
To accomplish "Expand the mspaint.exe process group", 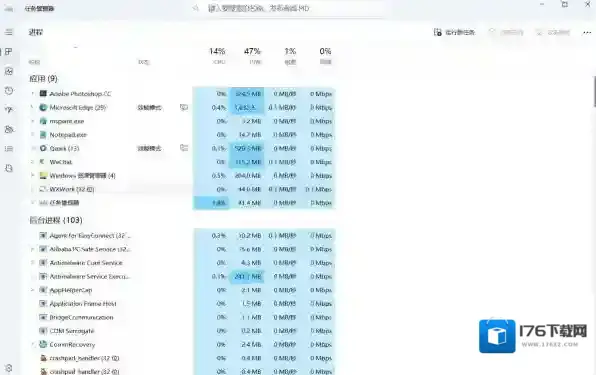I will 33,121.
